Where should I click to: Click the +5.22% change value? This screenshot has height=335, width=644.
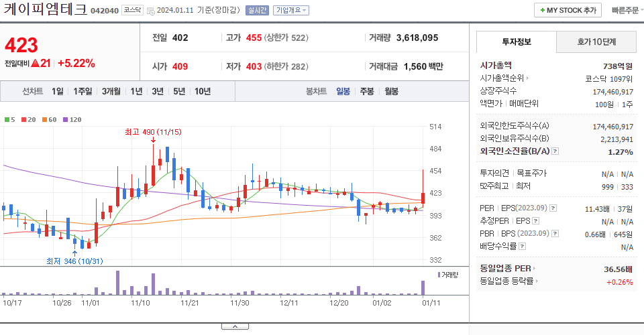[76, 64]
